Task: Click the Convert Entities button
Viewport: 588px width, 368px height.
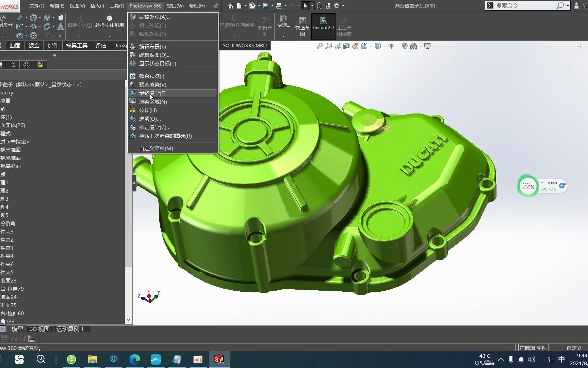Action: click(110, 22)
